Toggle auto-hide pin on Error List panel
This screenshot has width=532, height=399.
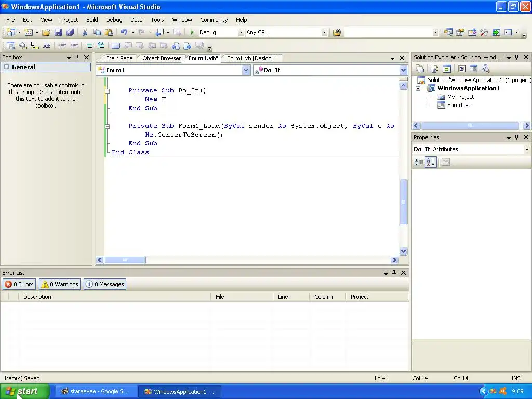(394, 272)
